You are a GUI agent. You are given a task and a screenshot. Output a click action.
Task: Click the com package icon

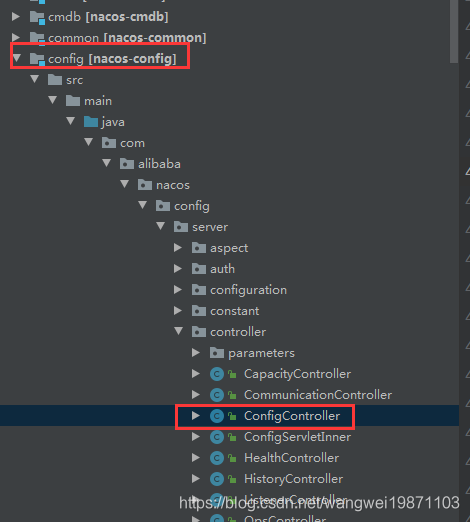coord(109,143)
